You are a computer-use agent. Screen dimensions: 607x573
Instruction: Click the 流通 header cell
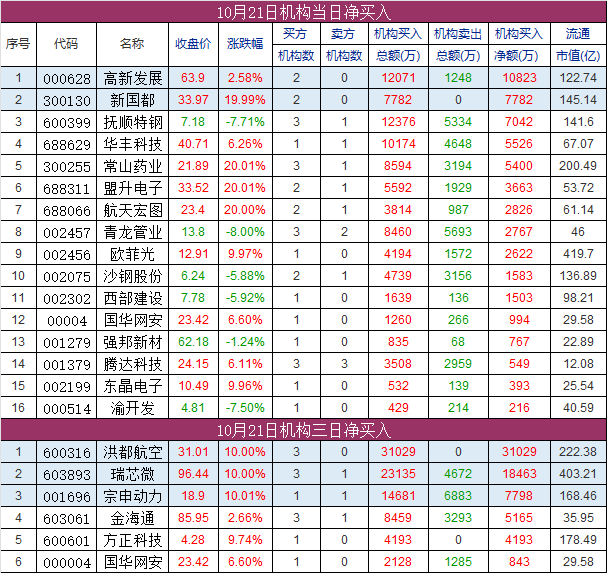click(x=578, y=34)
